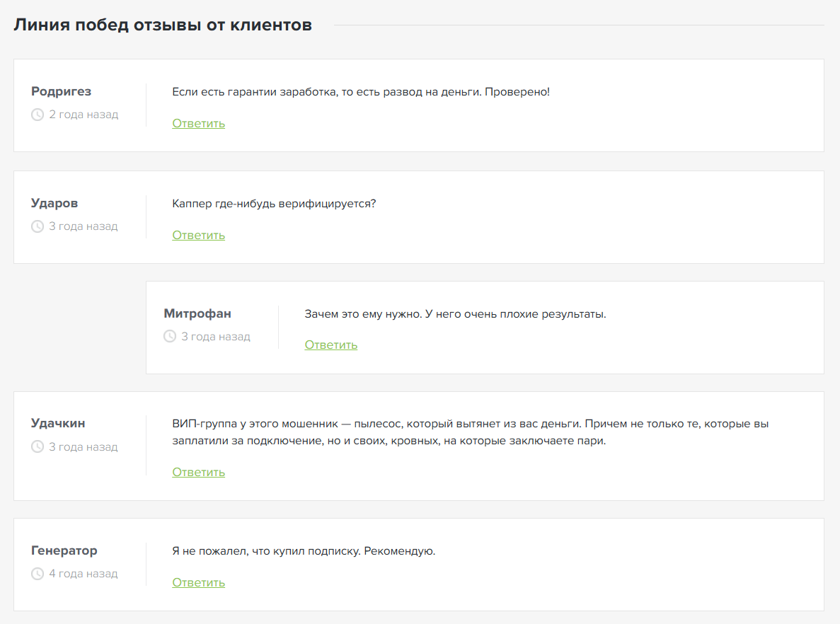Reply to Родригез's review via Ответить
The width and height of the screenshot is (840, 624).
coord(198,123)
